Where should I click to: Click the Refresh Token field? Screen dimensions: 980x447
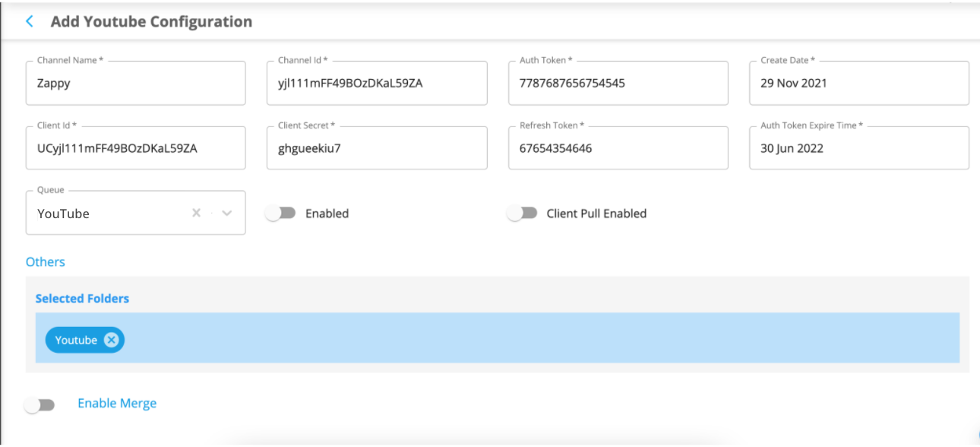[x=618, y=147]
